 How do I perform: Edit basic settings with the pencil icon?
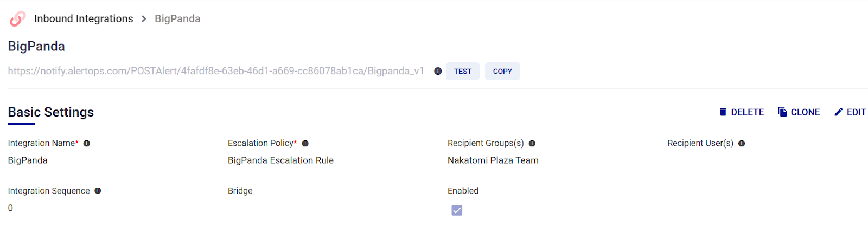[x=839, y=112]
